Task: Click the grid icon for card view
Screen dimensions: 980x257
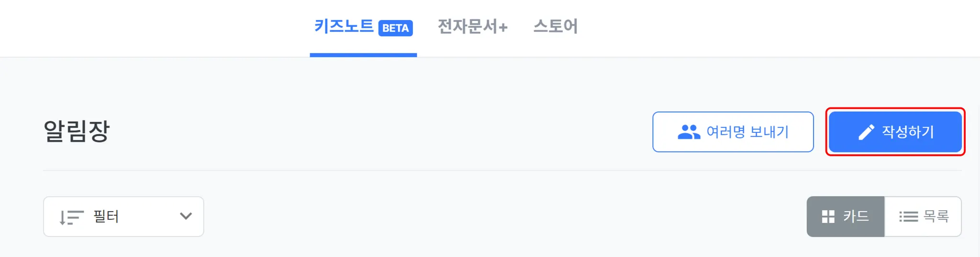Action: (828, 217)
